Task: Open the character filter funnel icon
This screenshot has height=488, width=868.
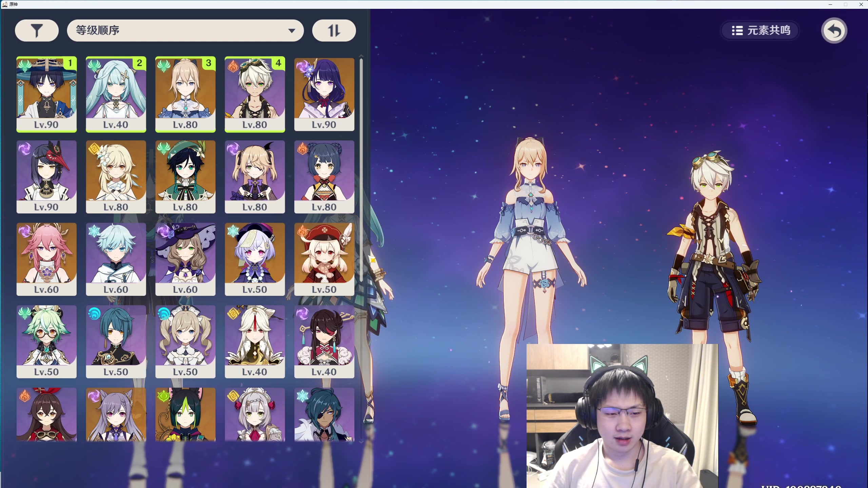Action: (37, 30)
